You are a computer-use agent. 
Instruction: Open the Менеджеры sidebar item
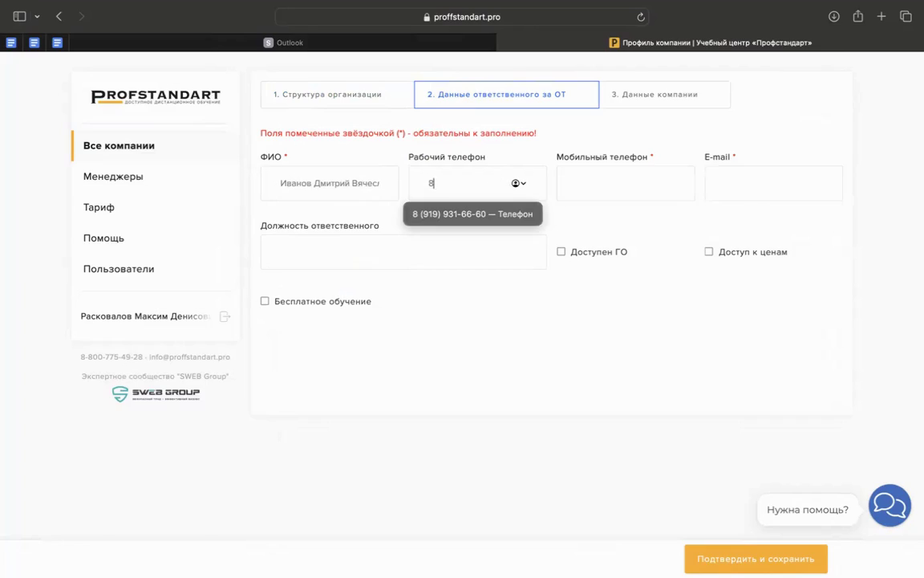(113, 177)
